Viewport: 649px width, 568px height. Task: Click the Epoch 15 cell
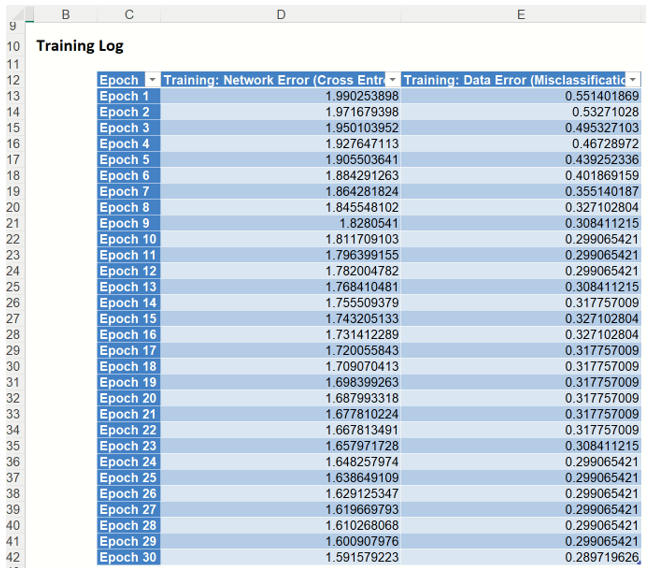tap(129, 318)
